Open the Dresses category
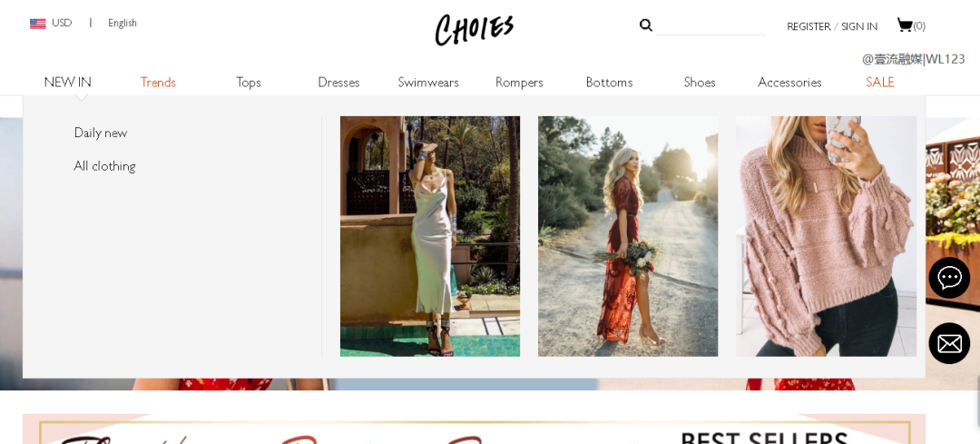The height and width of the screenshot is (444, 980). point(338,82)
